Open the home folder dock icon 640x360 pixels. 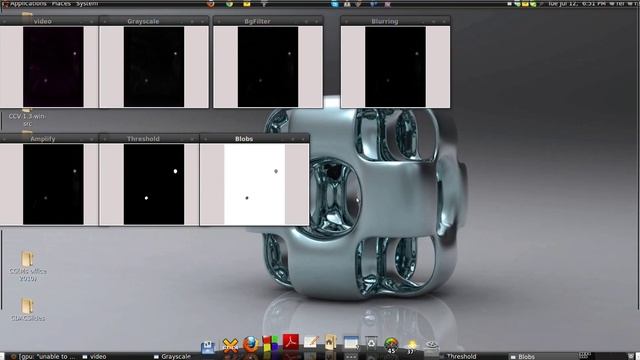331,342
